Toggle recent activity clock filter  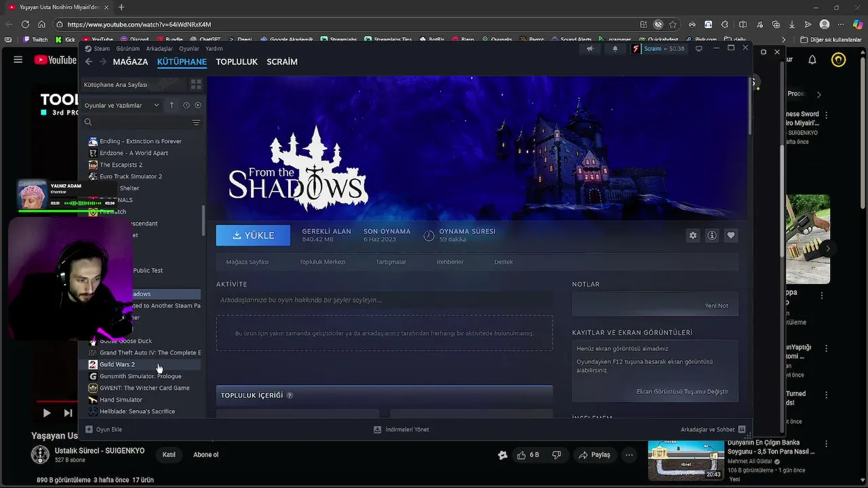(x=186, y=105)
